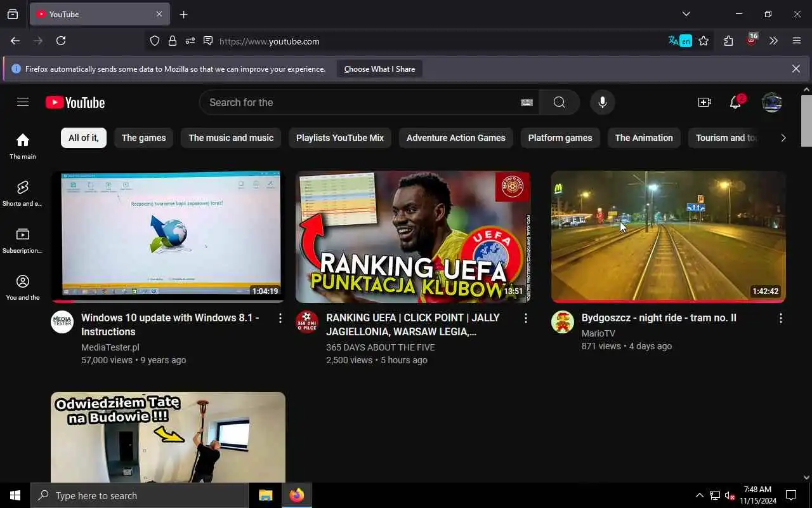This screenshot has width=812, height=508.
Task: Open Firefox View button
Action: tap(13, 14)
